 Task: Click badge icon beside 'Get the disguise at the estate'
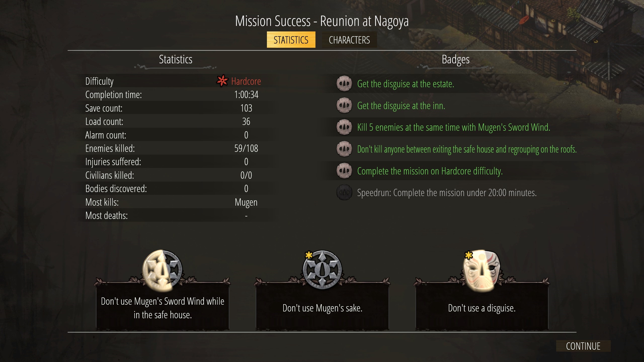[344, 83]
